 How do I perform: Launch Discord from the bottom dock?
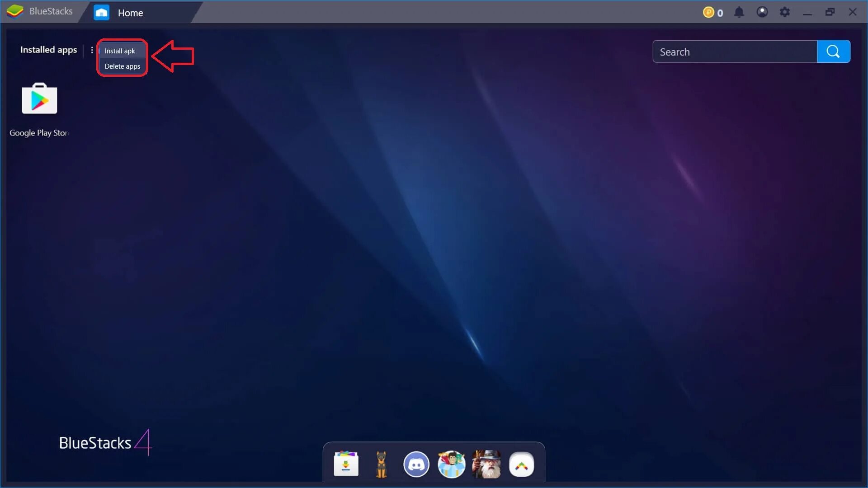(x=416, y=464)
